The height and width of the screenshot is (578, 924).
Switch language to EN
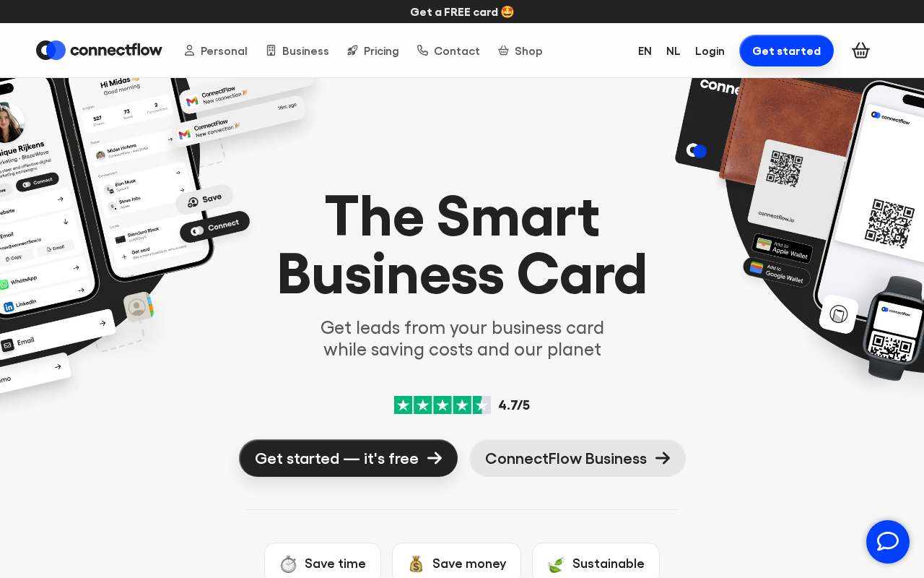pyautogui.click(x=645, y=51)
